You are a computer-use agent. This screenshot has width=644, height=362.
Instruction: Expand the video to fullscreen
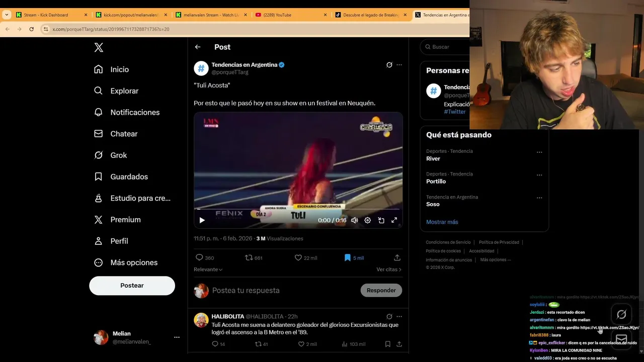(394, 220)
